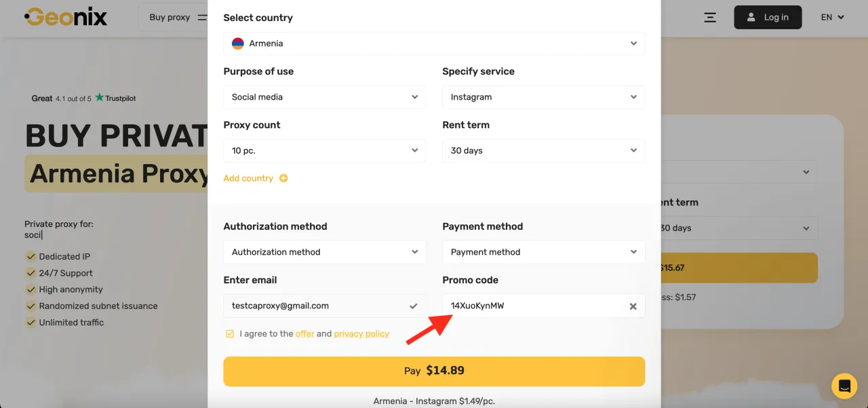Screen dimensions: 868x408
Task: Clear promo code with X icon
Action: coord(633,306)
